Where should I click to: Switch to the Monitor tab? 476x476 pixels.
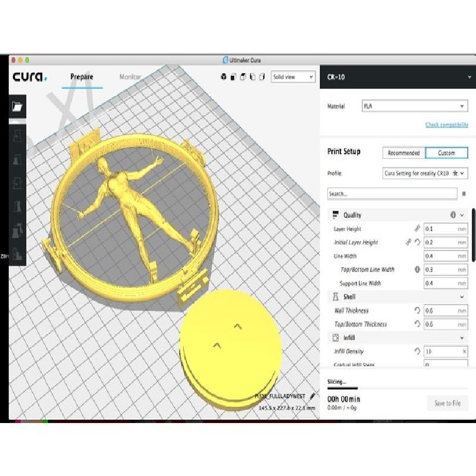pyautogui.click(x=130, y=77)
